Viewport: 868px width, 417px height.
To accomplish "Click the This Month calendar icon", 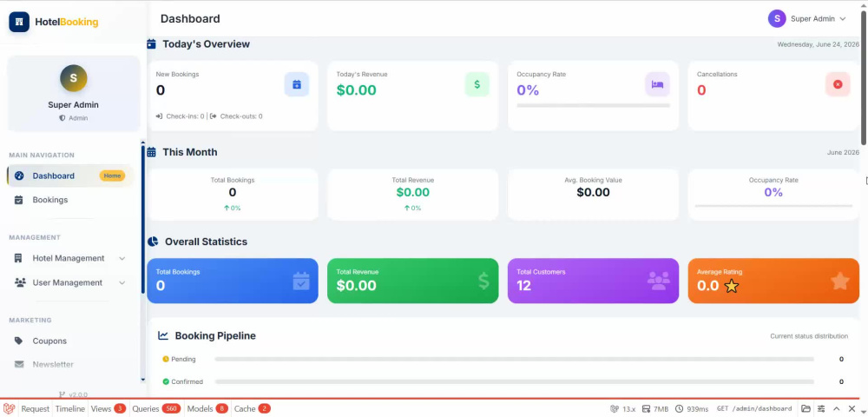I will [151, 152].
